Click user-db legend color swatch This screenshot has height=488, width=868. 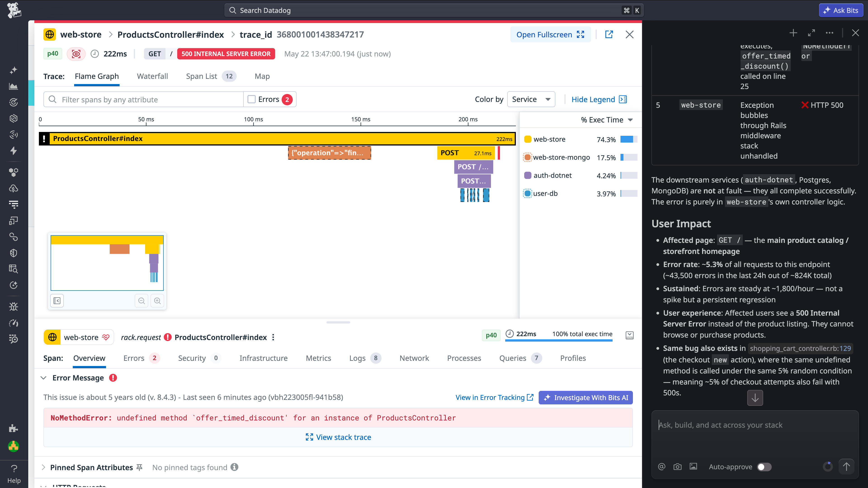coord(528,193)
